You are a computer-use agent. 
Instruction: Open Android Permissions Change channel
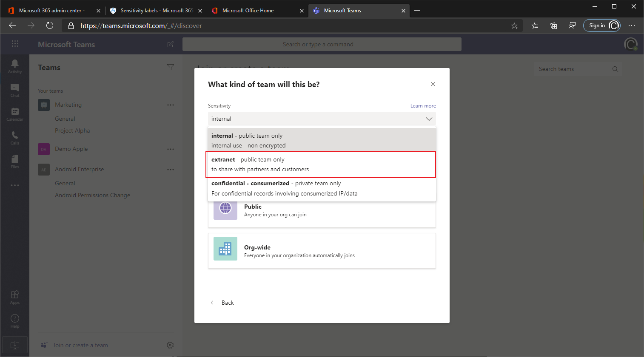pyautogui.click(x=93, y=195)
